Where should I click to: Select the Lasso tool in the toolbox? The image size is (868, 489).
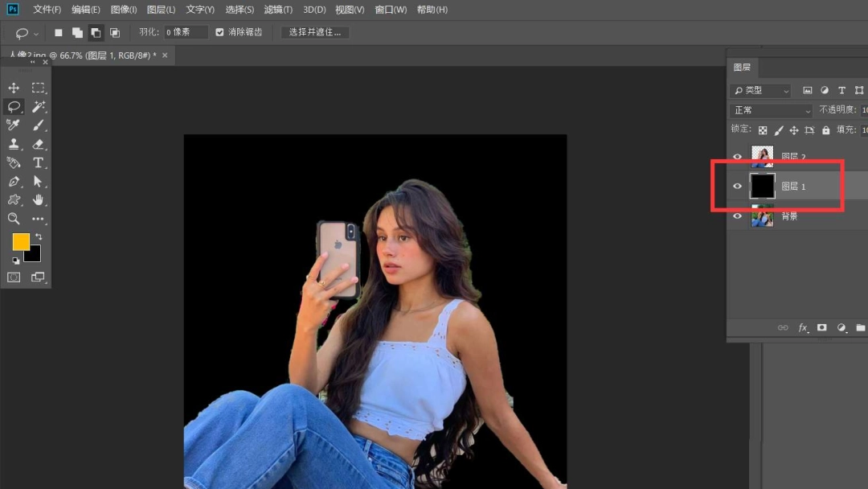coord(14,106)
